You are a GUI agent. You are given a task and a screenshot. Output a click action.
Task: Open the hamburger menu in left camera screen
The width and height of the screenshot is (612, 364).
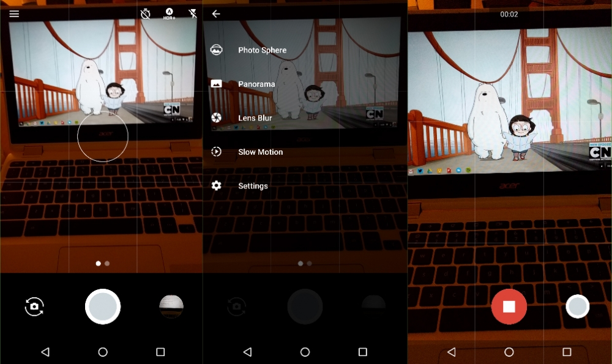pyautogui.click(x=14, y=14)
